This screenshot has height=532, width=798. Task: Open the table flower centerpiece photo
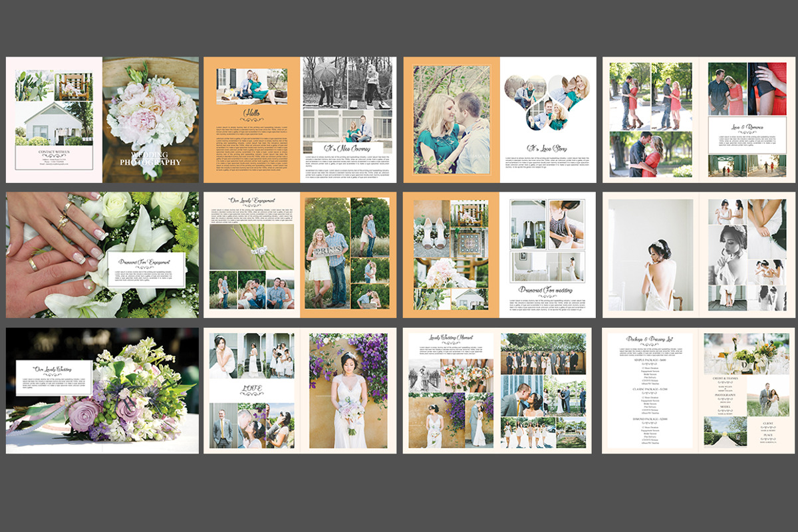click(746, 354)
